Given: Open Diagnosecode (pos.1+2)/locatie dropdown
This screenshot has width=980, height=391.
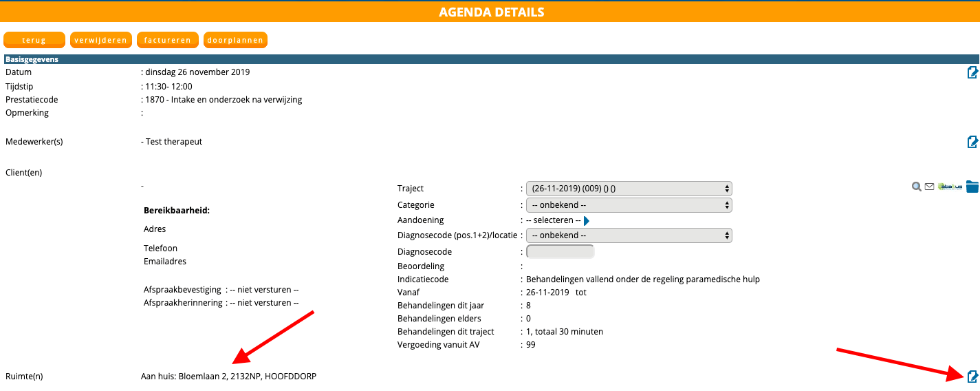Looking at the screenshot, I should 629,235.
